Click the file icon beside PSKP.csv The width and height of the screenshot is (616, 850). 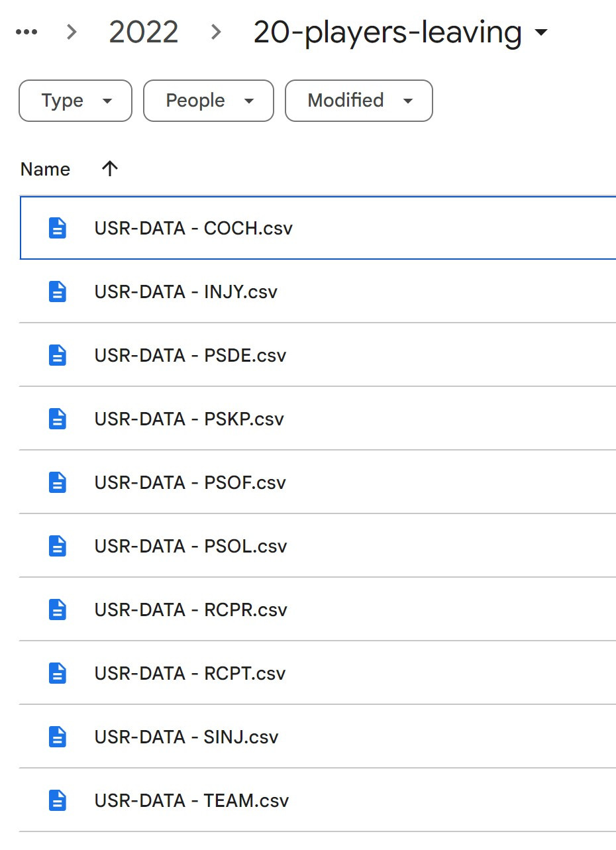[58, 419]
